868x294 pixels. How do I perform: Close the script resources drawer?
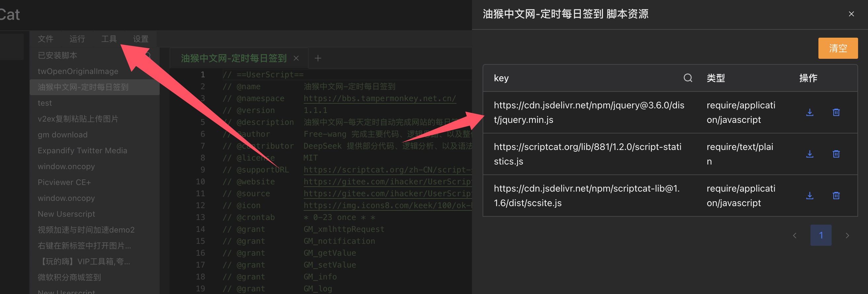point(851,14)
